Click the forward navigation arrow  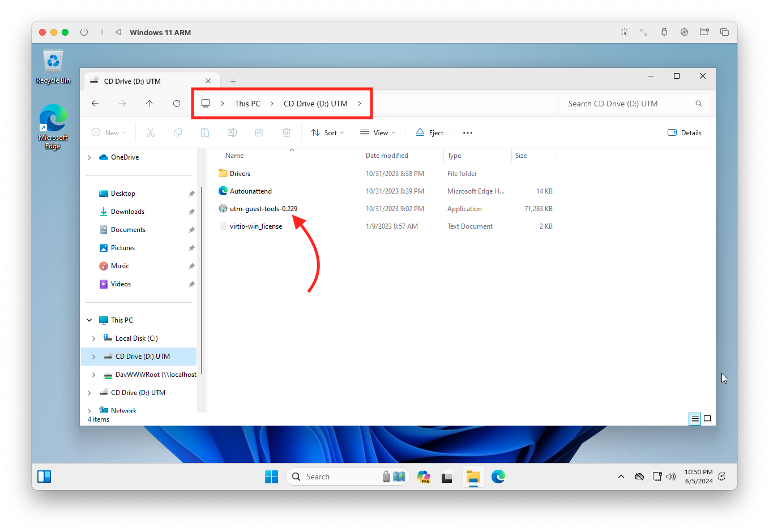pos(122,104)
